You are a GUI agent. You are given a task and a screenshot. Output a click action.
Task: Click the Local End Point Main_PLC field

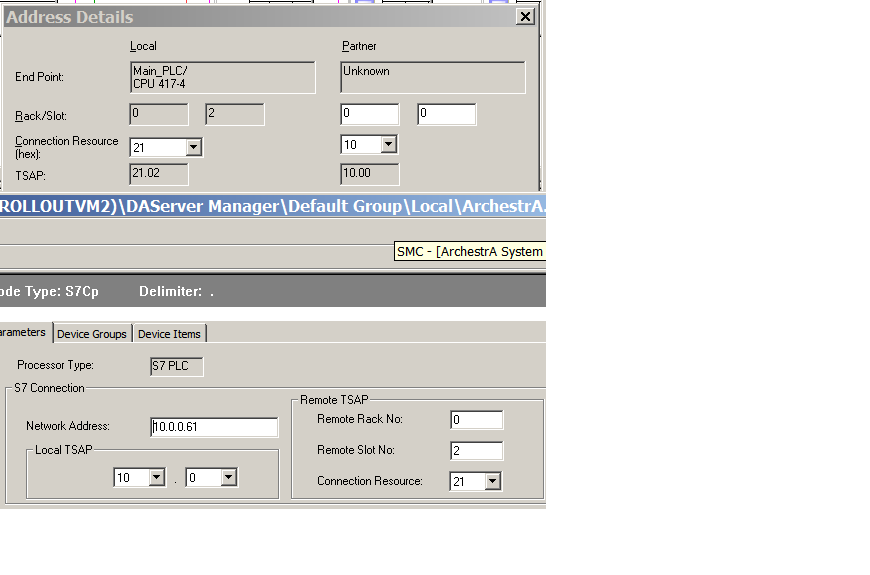pyautogui.click(x=222, y=78)
